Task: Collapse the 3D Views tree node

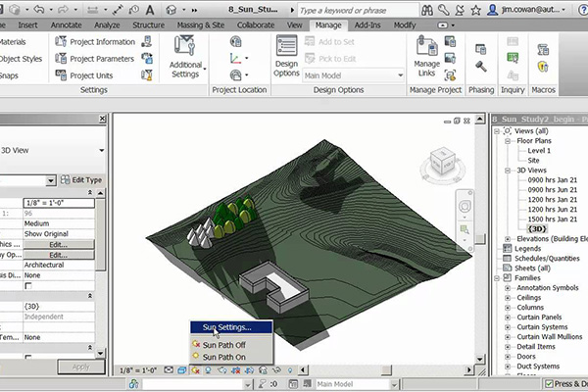Action: 508,171
